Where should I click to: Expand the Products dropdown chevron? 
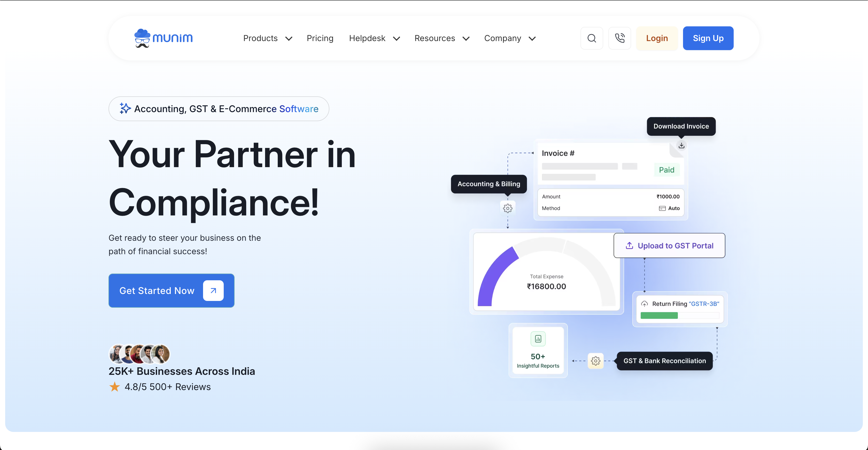tap(289, 39)
